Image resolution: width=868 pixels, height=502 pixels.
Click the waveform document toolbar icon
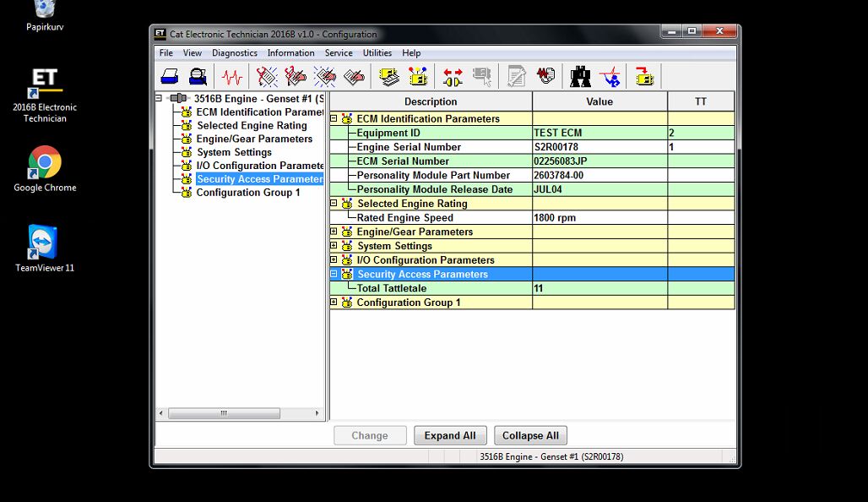pos(545,76)
